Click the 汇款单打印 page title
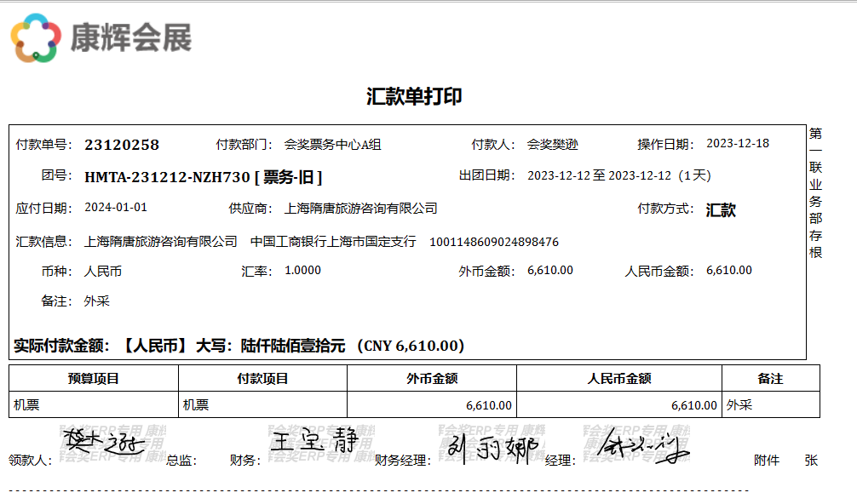This screenshot has height=504, width=857. [414, 96]
